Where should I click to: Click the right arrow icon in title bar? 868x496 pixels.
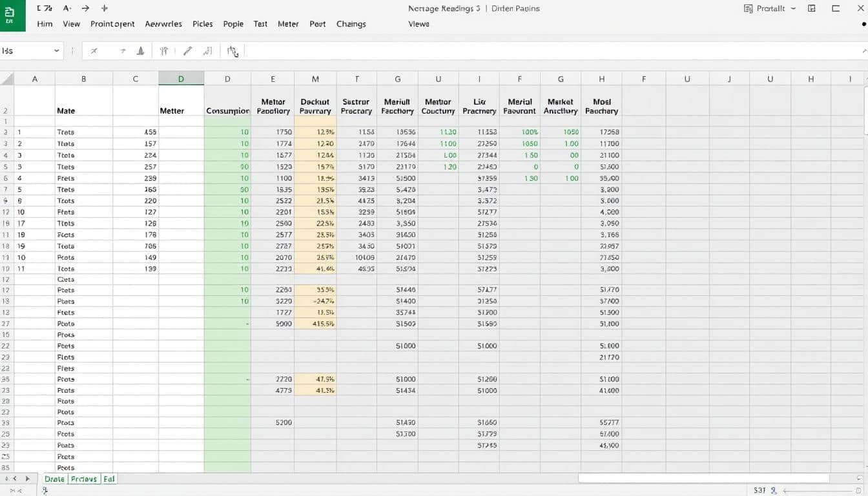point(86,8)
